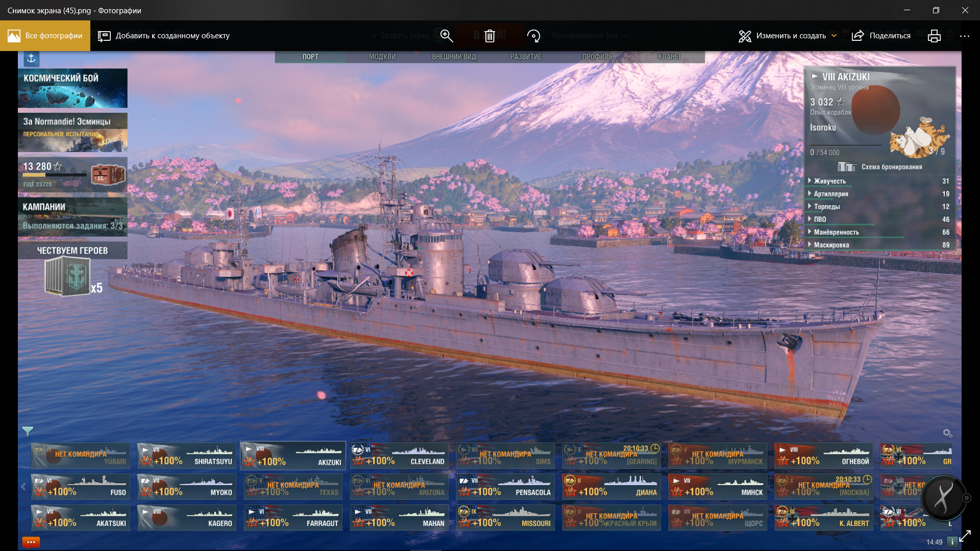
Task: Select the Мурманск ship card
Action: [x=718, y=456]
